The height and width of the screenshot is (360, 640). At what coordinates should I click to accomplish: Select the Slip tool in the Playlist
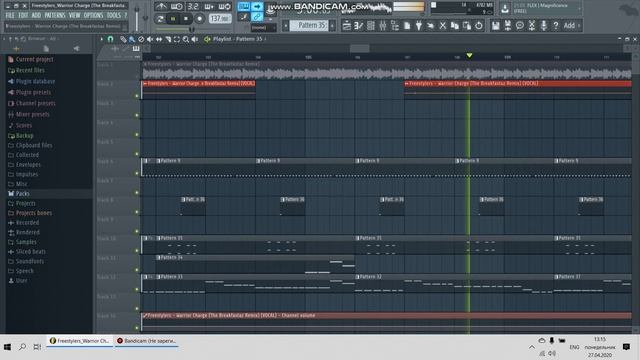tap(159, 39)
